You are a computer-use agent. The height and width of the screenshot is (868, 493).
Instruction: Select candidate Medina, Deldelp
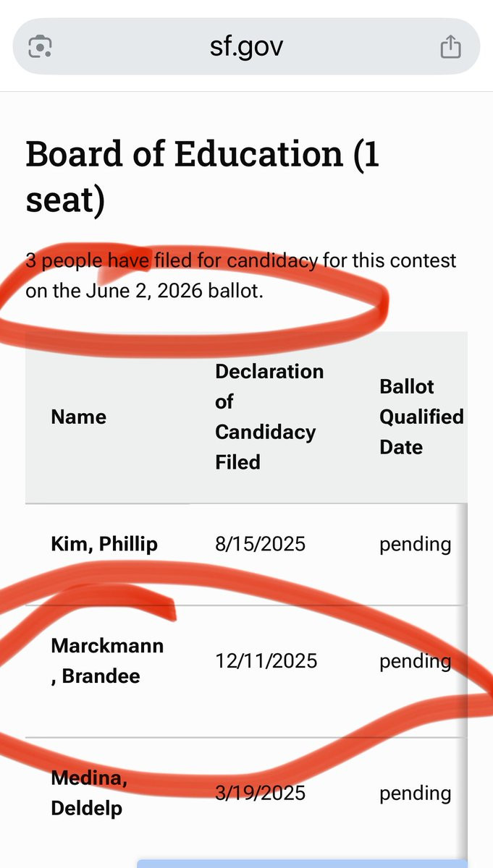click(x=86, y=793)
